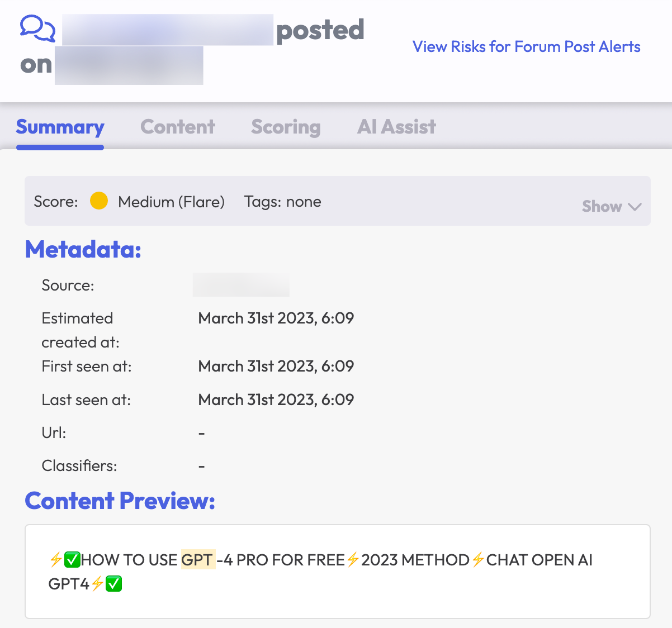The width and height of the screenshot is (672, 628).
Task: Click the Metadata heading
Action: pos(83,249)
